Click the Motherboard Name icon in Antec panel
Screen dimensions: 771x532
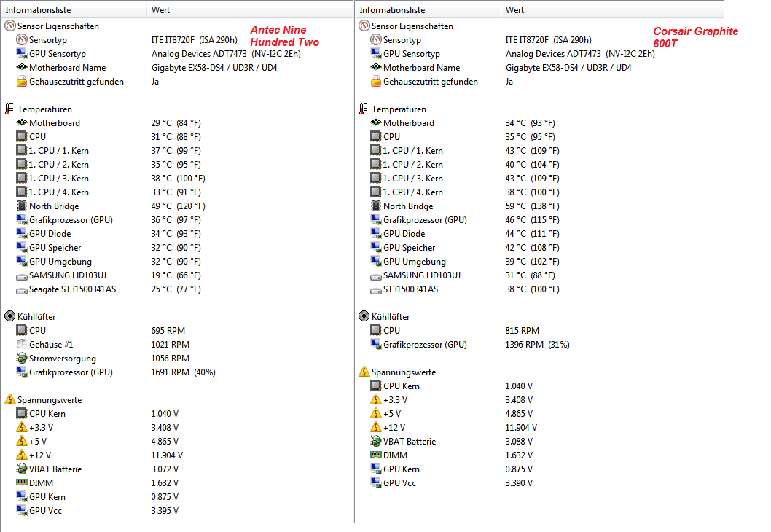pos(22,67)
